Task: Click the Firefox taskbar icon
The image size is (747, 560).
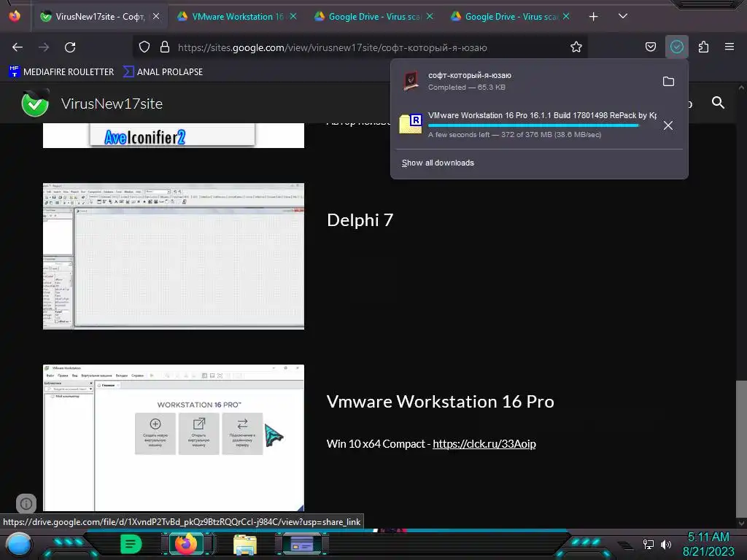Action: 186,544
